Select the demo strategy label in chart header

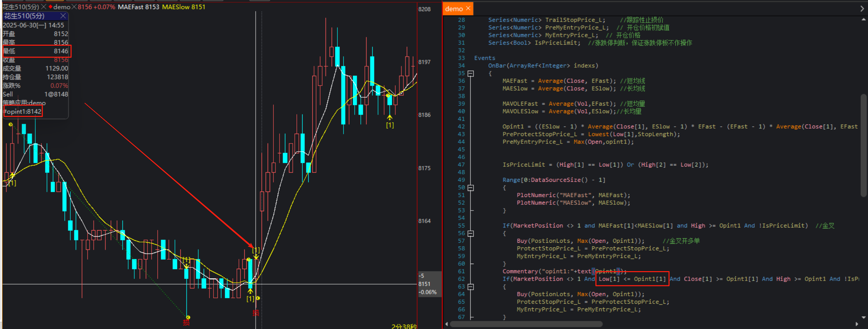[62, 7]
